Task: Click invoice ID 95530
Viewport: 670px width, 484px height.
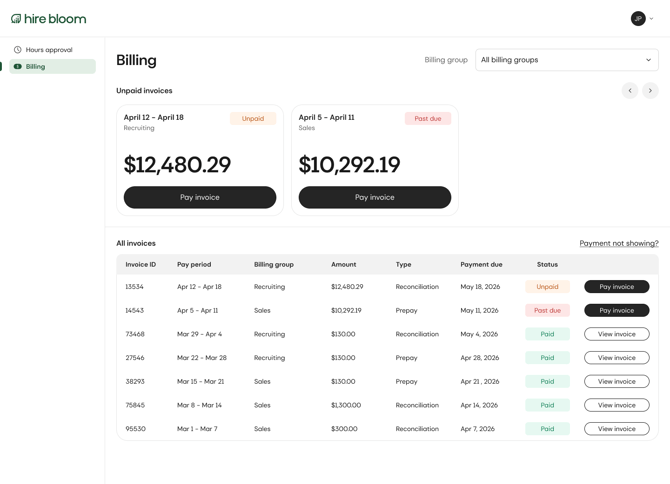Action: click(x=135, y=428)
